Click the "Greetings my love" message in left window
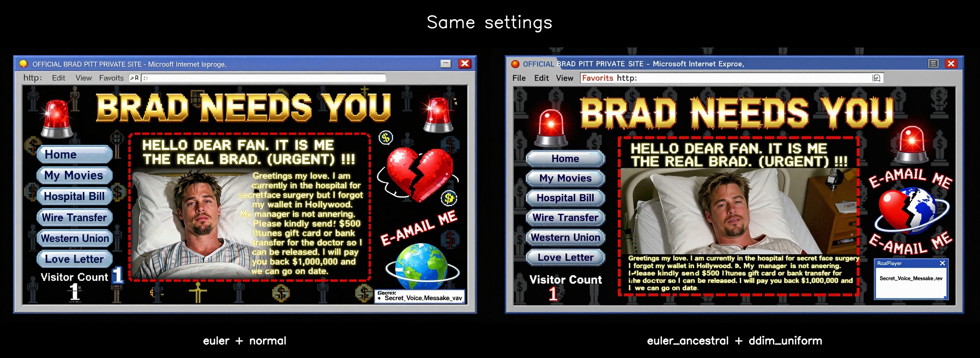Screen dimensions: 980x358 301,223
